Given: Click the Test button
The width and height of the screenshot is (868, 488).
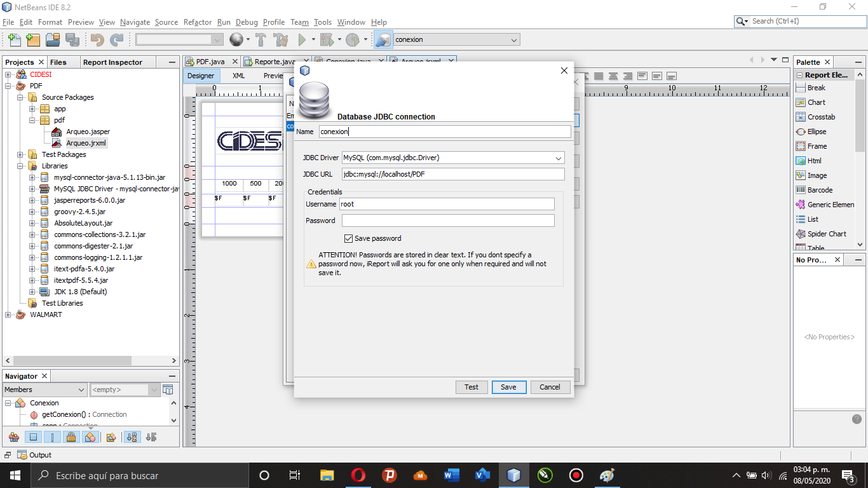Looking at the screenshot, I should (471, 387).
